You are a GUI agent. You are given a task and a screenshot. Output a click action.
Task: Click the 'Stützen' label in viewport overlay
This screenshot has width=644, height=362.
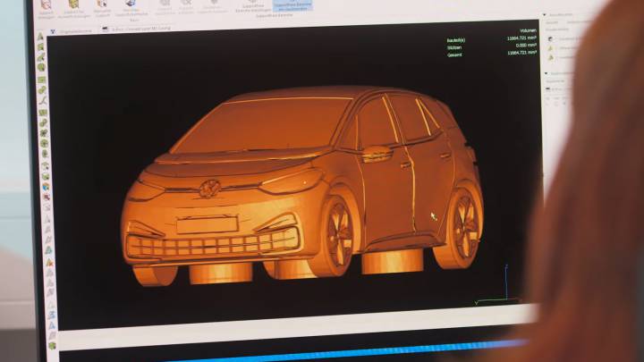[454, 47]
